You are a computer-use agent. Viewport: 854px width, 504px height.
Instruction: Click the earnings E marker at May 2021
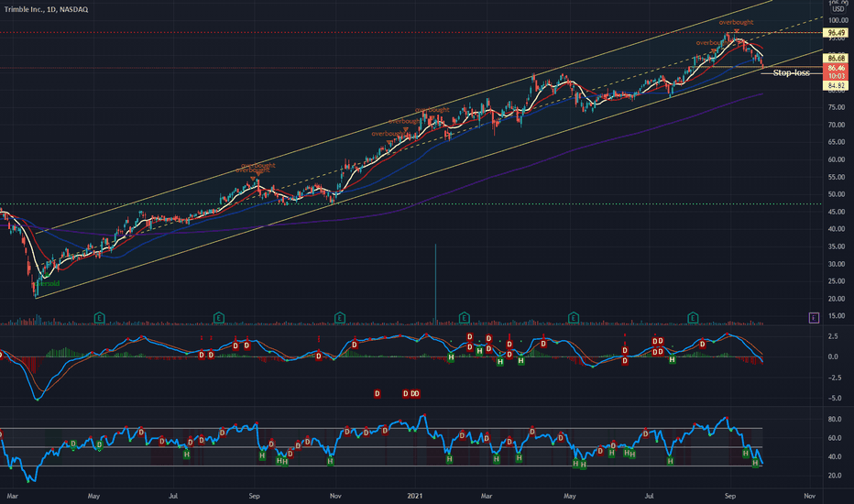click(573, 318)
